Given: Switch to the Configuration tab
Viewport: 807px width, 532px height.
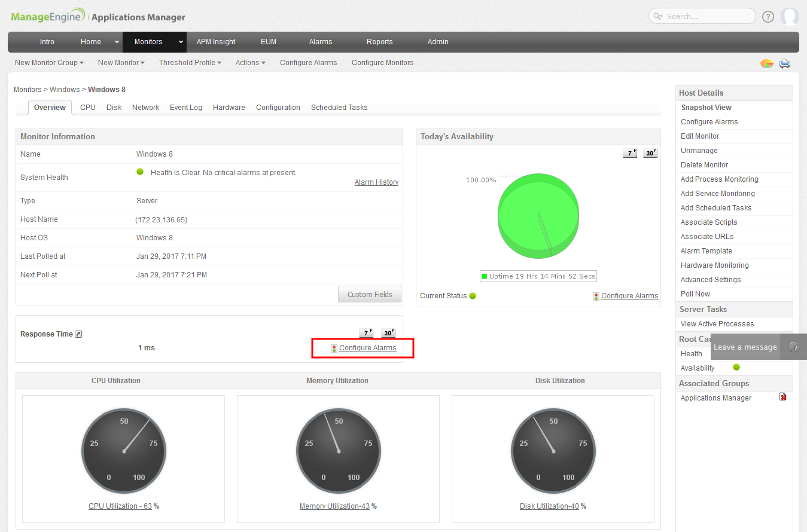Looking at the screenshot, I should tap(278, 108).
